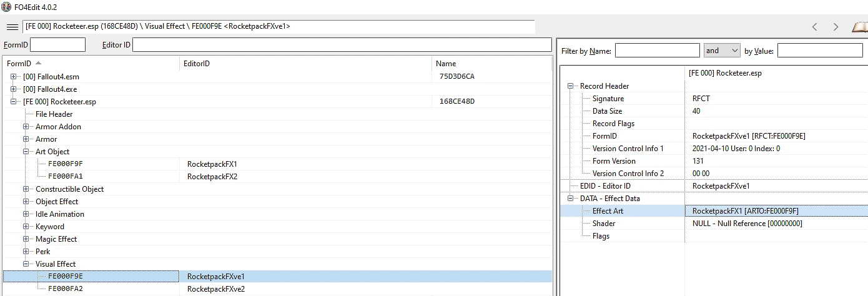Collapse the Art Object group

coord(26,152)
